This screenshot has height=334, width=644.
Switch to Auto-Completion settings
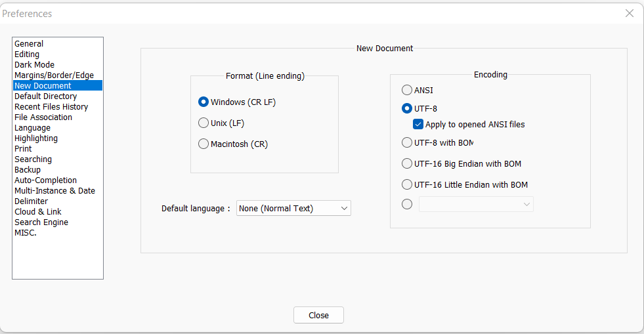tap(45, 180)
